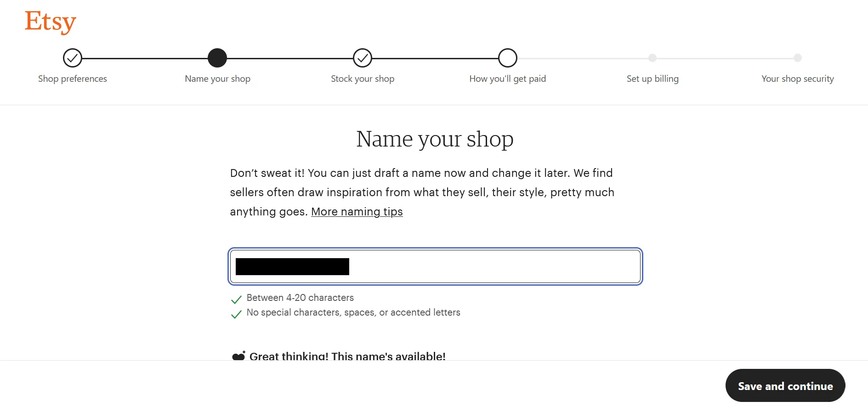This screenshot has width=868, height=407.
Task: Click the clapping hands icon beside availability message
Action: pos(238,356)
